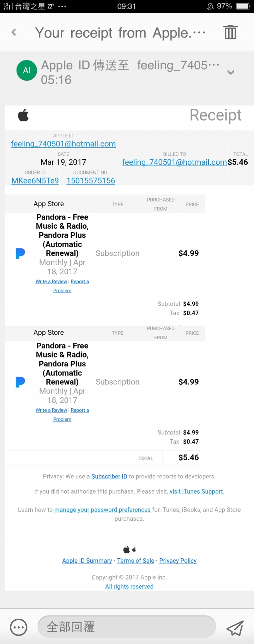254x644 pixels.
Task: Tap the reply all input field
Action: pos(126,627)
